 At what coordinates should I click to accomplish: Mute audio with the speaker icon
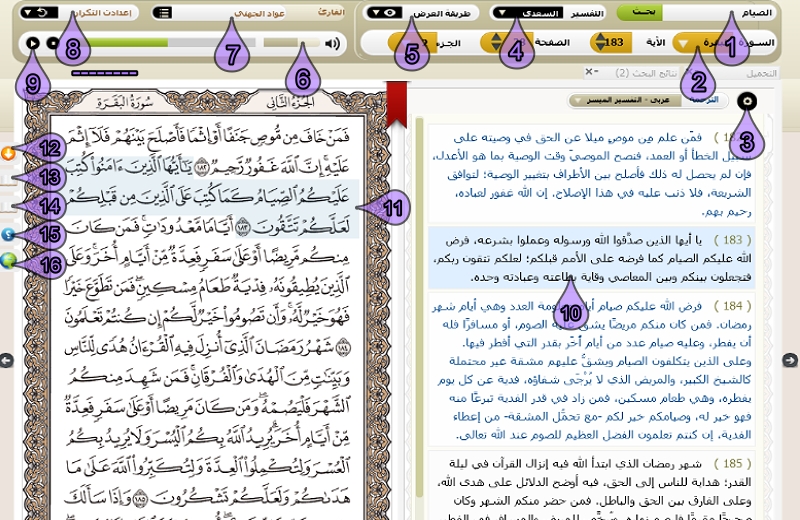pyautogui.click(x=333, y=43)
